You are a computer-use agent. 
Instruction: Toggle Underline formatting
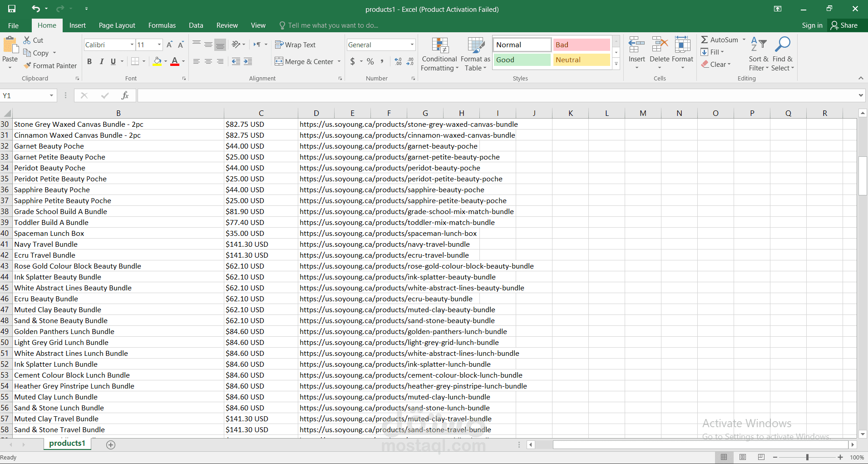pos(113,61)
